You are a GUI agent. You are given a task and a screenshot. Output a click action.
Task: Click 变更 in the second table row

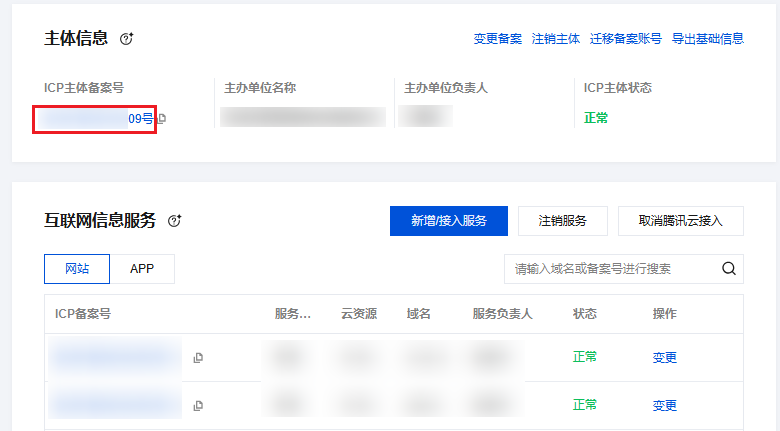pos(665,405)
